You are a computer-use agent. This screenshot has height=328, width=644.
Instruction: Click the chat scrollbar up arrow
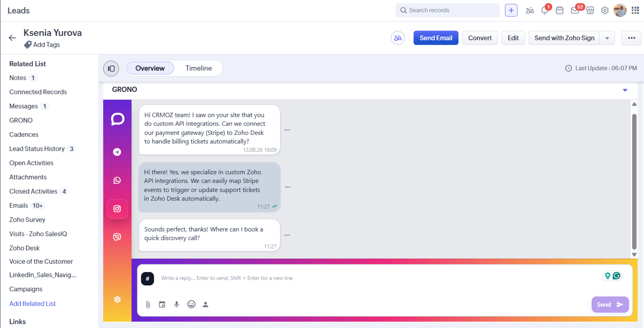[x=634, y=104]
